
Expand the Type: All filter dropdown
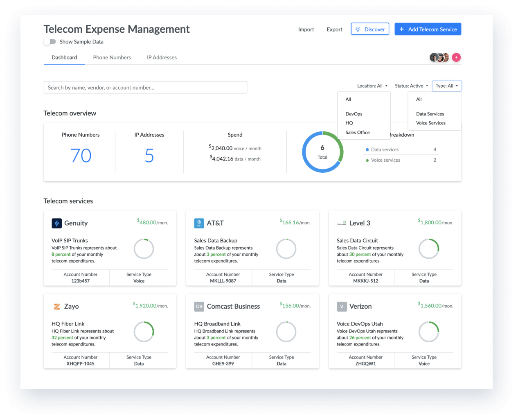point(446,86)
